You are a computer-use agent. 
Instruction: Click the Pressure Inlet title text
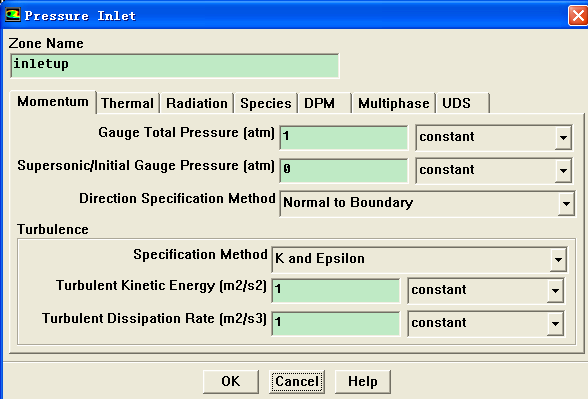[80, 16]
